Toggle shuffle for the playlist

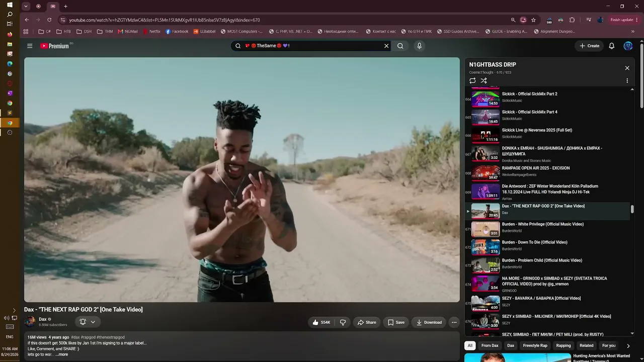(484, 80)
